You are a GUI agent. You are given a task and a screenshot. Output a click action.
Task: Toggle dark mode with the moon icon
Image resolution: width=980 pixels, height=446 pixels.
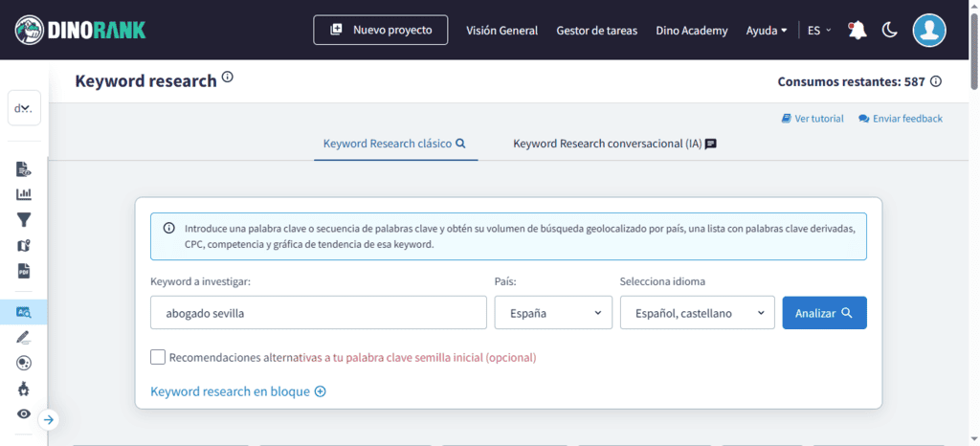(889, 30)
